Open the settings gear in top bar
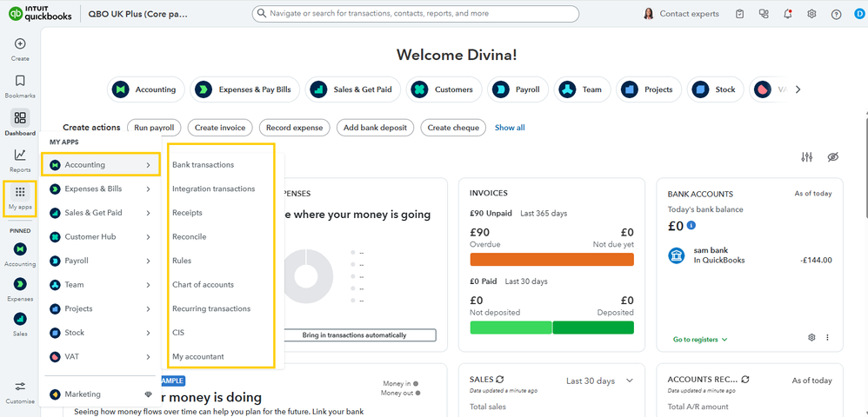This screenshot has width=868, height=417. pos(811,14)
